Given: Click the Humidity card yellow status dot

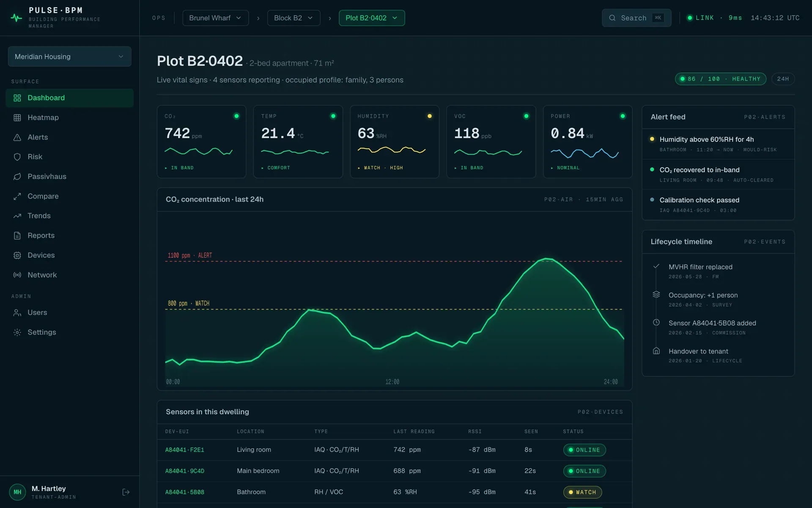Looking at the screenshot, I should click(x=430, y=116).
